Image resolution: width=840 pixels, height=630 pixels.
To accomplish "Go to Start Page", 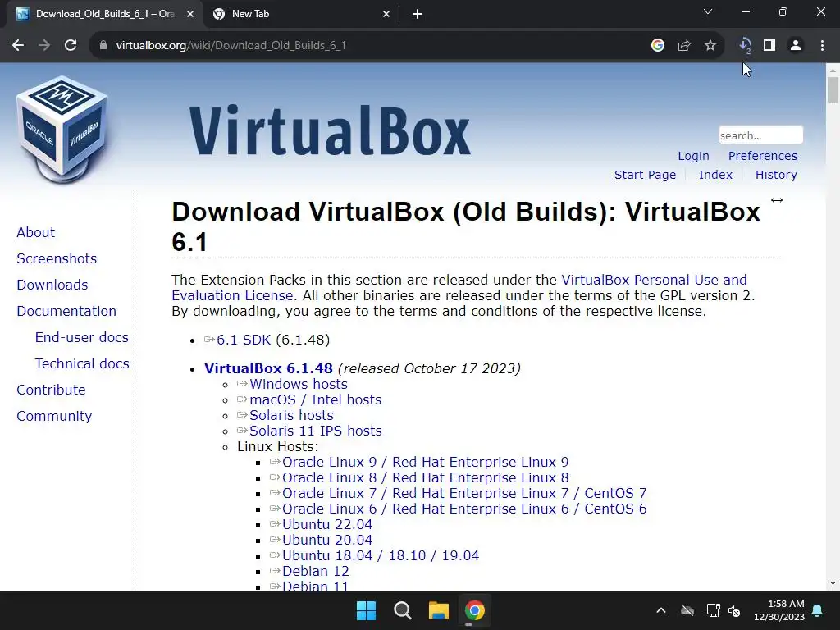I will (645, 175).
